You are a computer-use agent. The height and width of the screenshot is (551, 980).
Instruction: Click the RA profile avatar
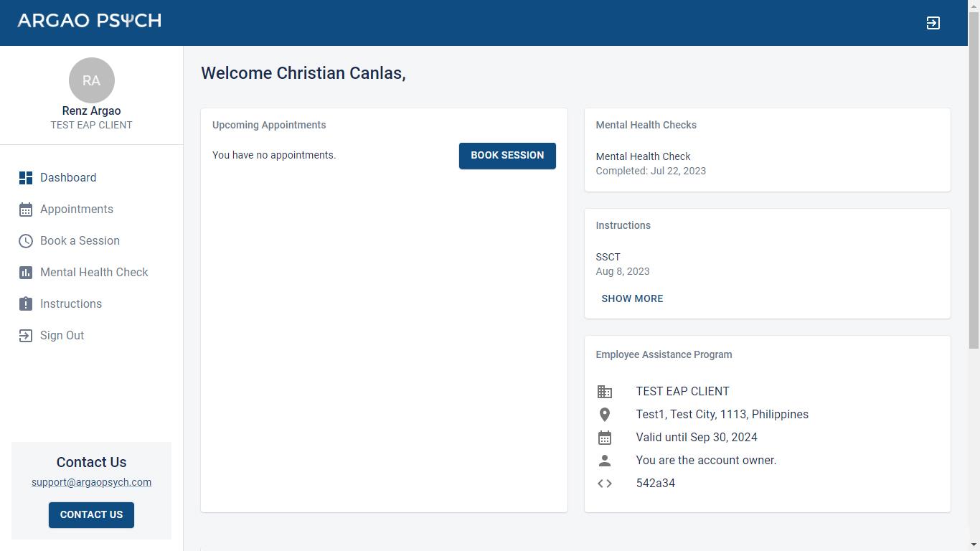click(91, 80)
